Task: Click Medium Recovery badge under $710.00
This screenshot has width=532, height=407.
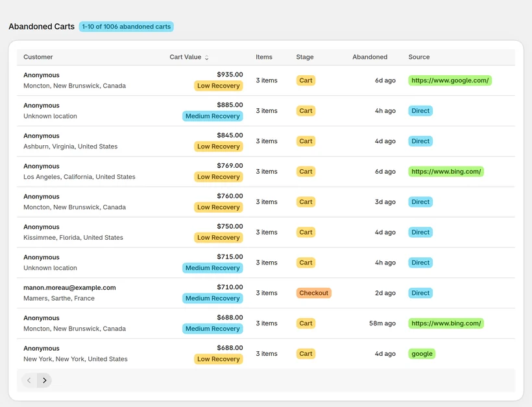Action: [x=212, y=298]
